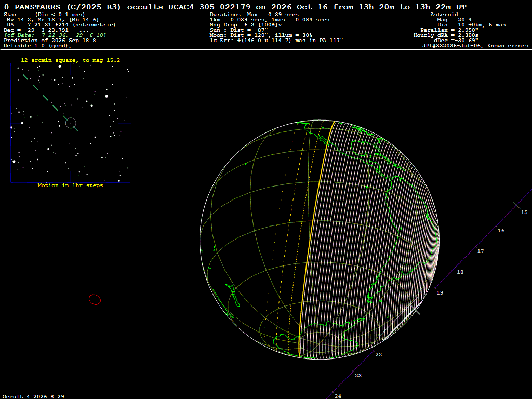The image size is (532, 399).
Task: Click the JPL#33 known errors text
Action: (x=475, y=46)
